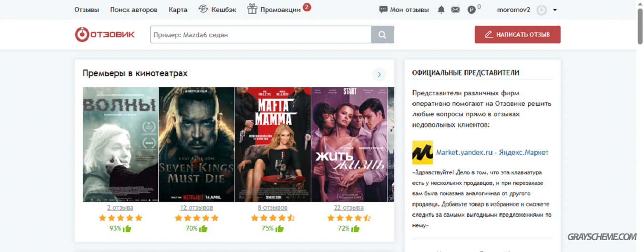Click the Кешбэк ruble icon

[203, 9]
